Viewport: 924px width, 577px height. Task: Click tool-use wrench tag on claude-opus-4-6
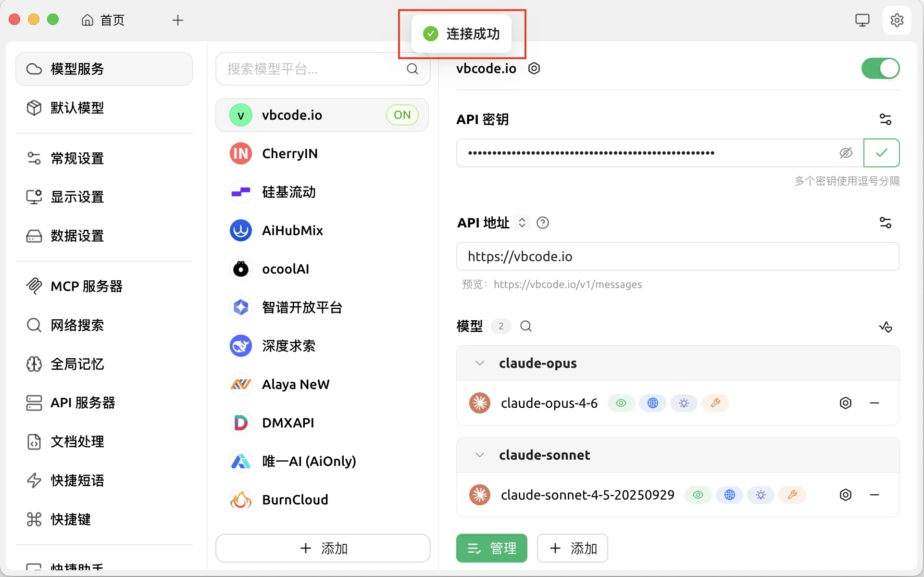click(x=715, y=403)
